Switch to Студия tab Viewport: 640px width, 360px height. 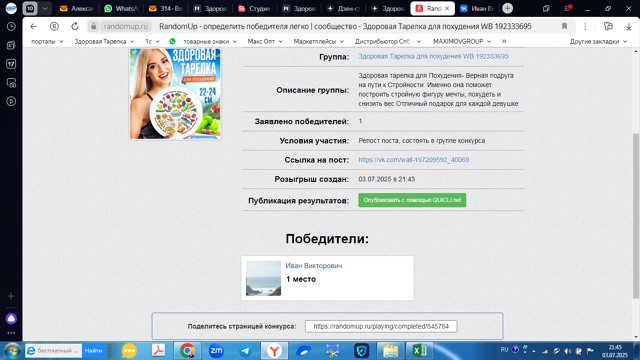pos(254,8)
